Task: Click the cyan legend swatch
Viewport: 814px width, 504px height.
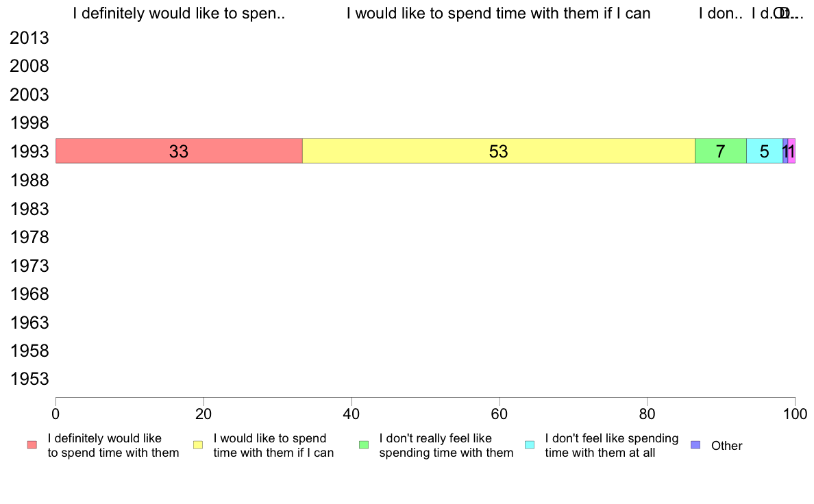Action: (x=530, y=445)
